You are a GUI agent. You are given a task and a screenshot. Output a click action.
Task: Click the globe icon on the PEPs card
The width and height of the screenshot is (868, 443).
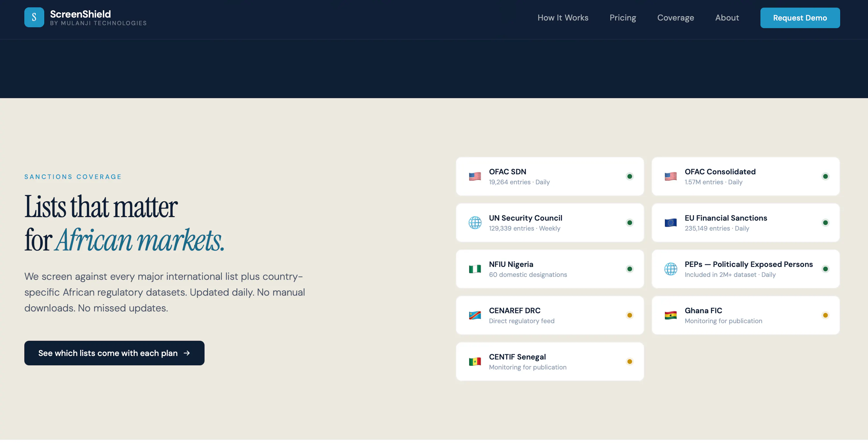(x=670, y=269)
